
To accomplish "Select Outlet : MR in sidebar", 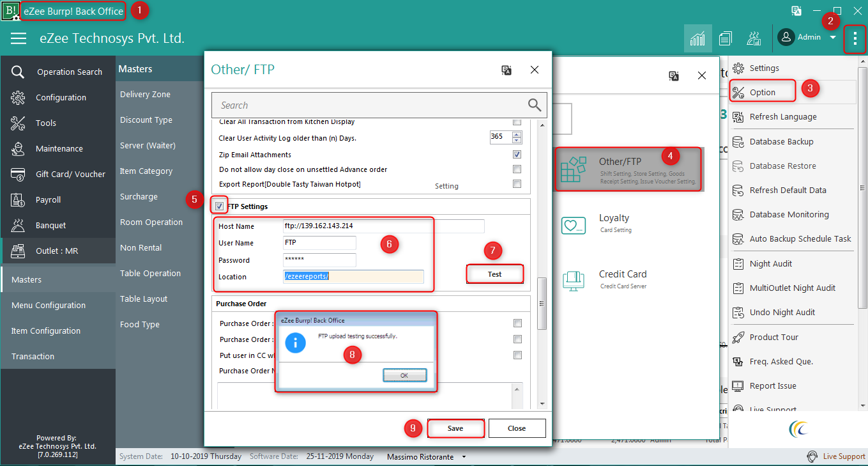I will tap(57, 251).
